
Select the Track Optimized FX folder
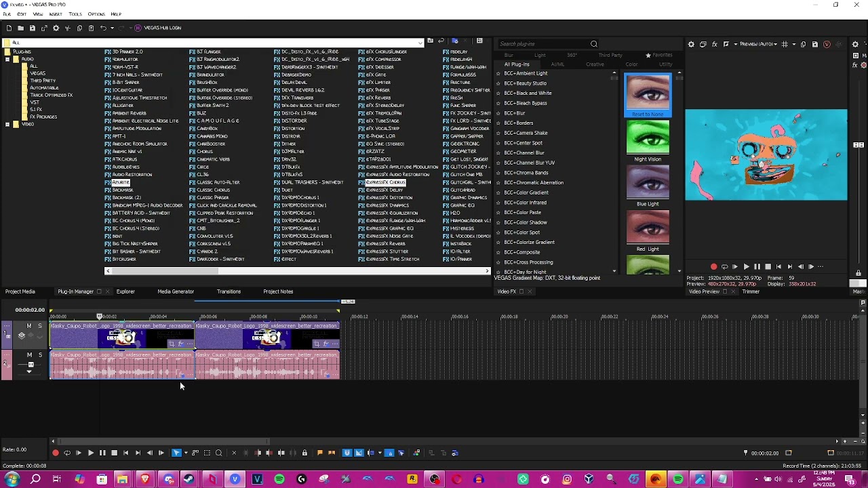(x=52, y=95)
